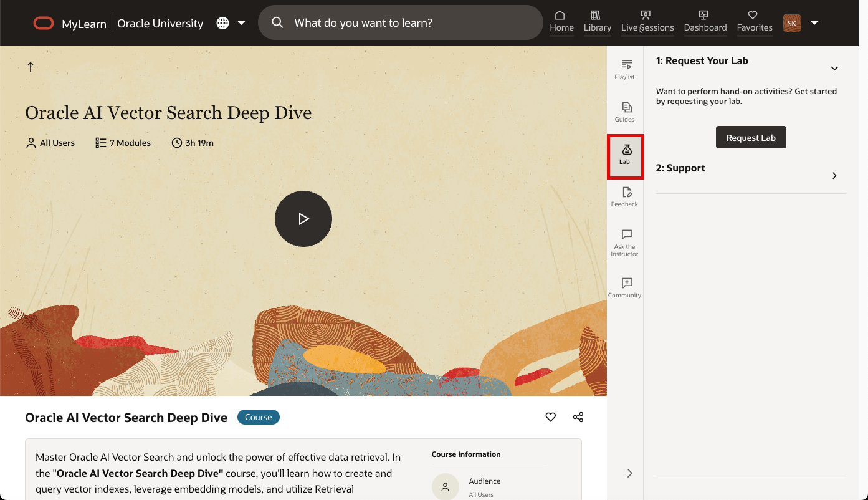Click the Course badge label

[259, 417]
